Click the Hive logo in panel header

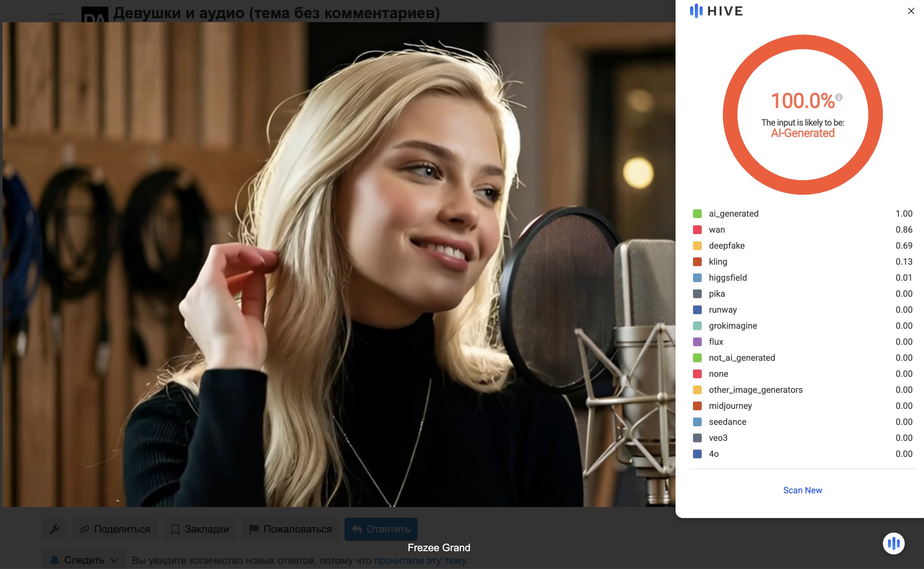click(716, 11)
